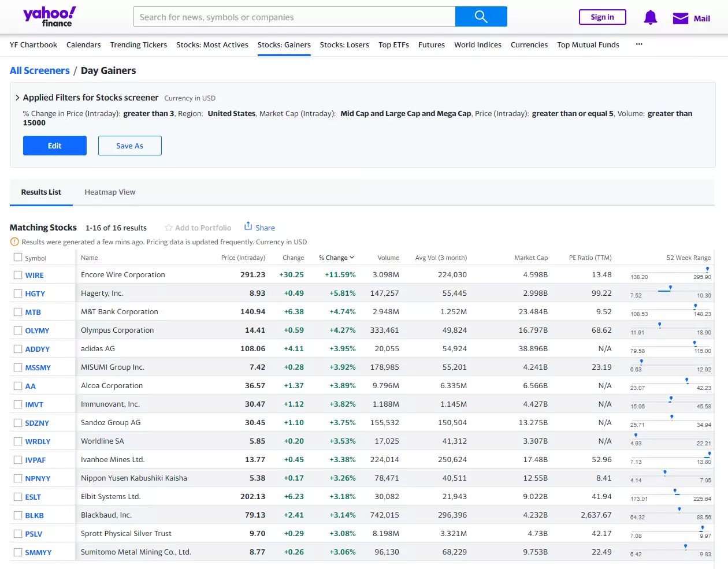Click the M&T Bank Corporation name

pyautogui.click(x=120, y=311)
